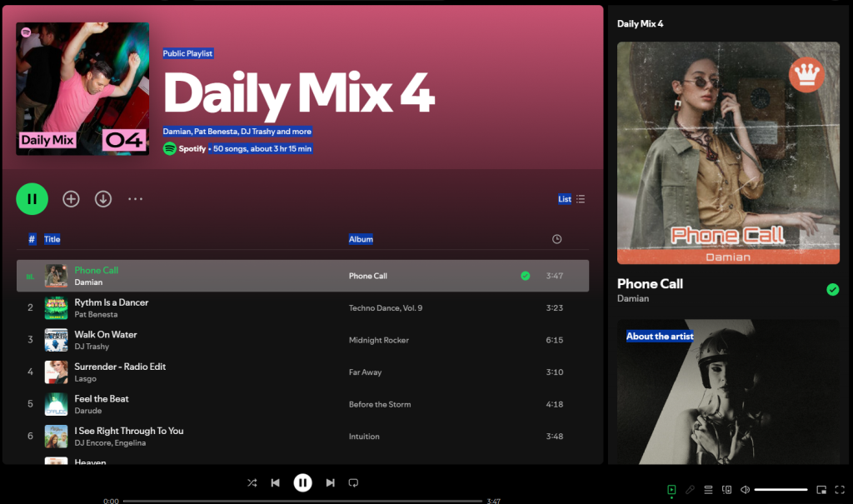Image resolution: width=853 pixels, height=504 pixels.
Task: Select the Phone Call track thumbnail in list
Action: pyautogui.click(x=56, y=276)
